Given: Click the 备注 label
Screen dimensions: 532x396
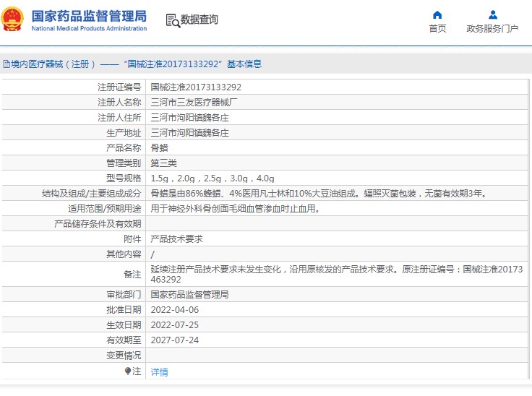Looking at the screenshot, I should 132,274.
